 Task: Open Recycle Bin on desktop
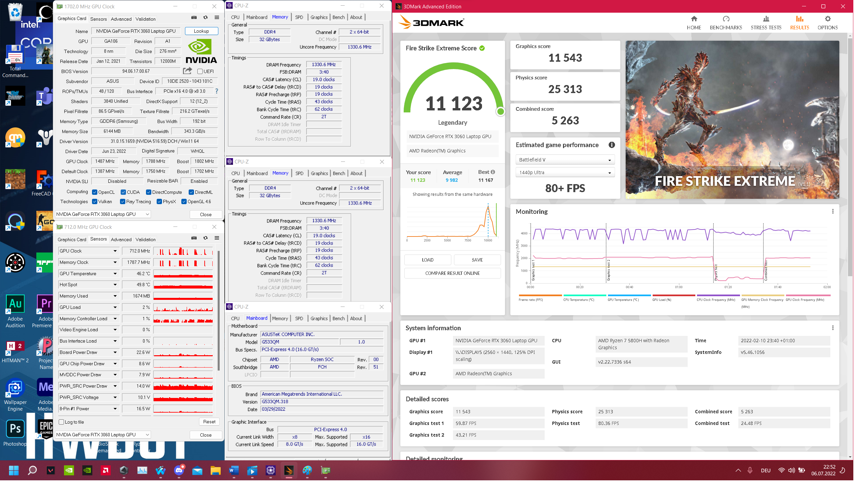click(15, 12)
